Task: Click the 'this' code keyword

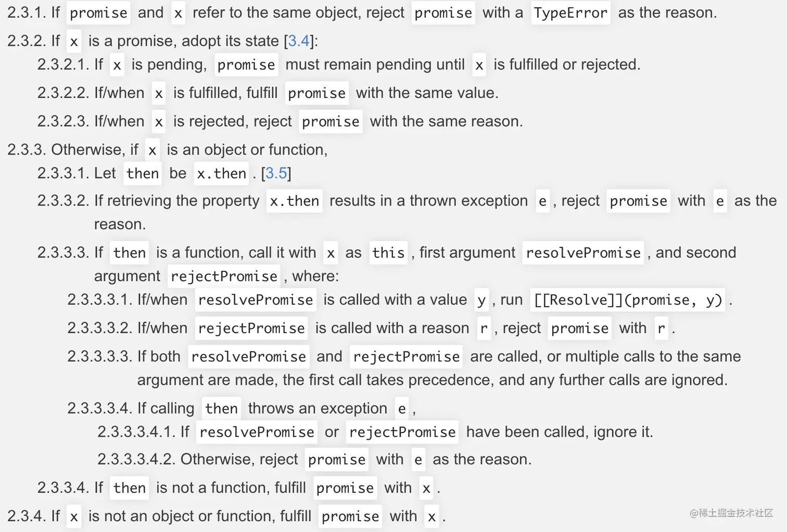Action: click(388, 253)
